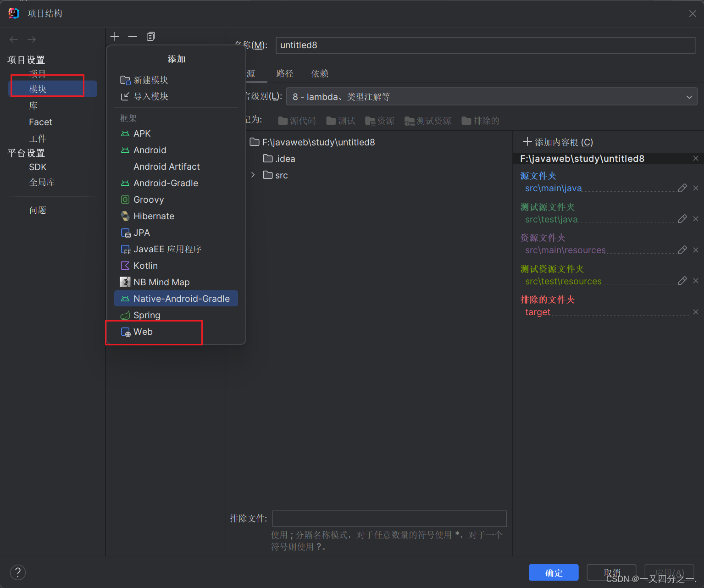Click the plus add module icon
Image resolution: width=704 pixels, height=588 pixels.
point(115,36)
